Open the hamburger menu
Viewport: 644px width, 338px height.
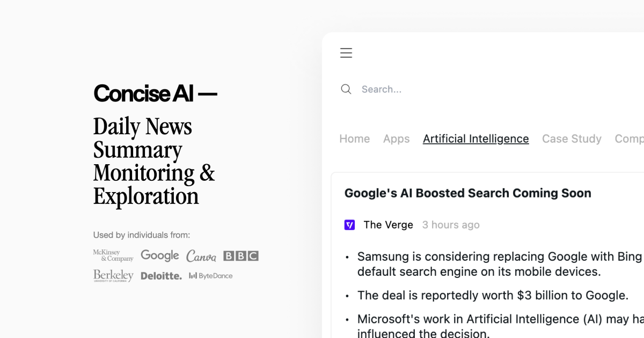pos(346,53)
